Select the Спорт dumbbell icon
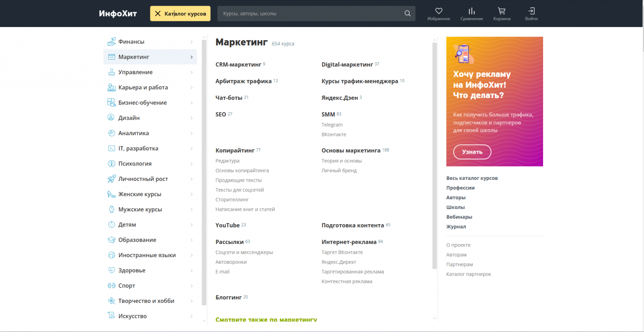 112,286
